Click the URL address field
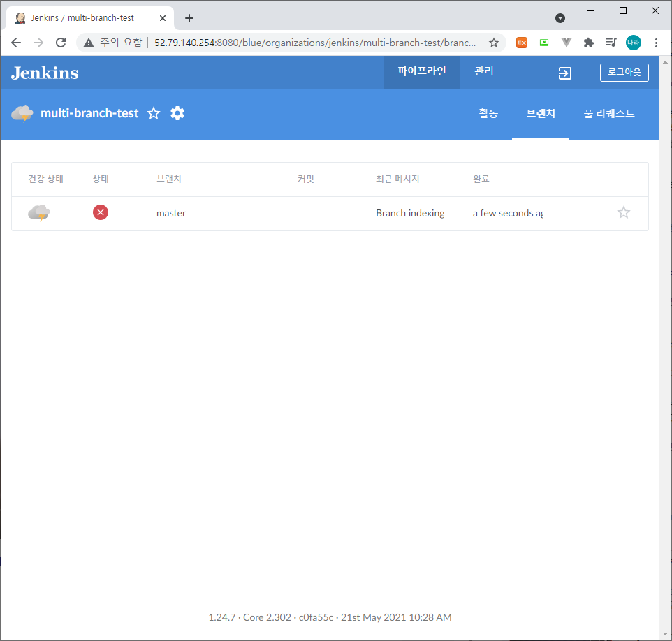The image size is (672, 641). tap(315, 43)
